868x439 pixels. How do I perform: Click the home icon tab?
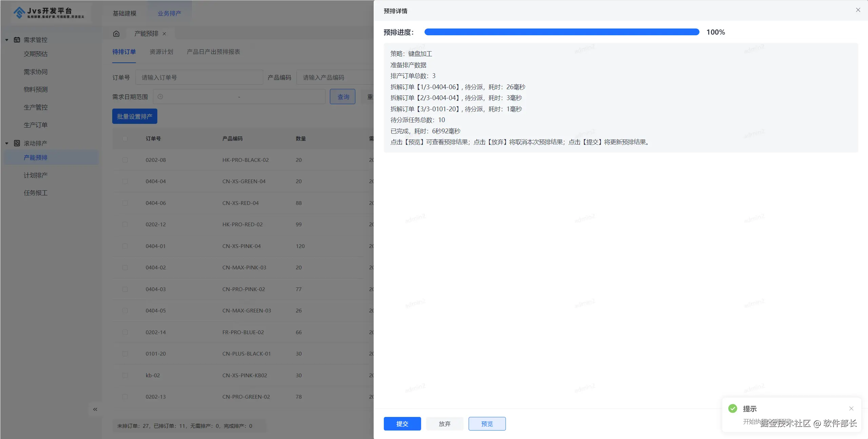(x=116, y=34)
